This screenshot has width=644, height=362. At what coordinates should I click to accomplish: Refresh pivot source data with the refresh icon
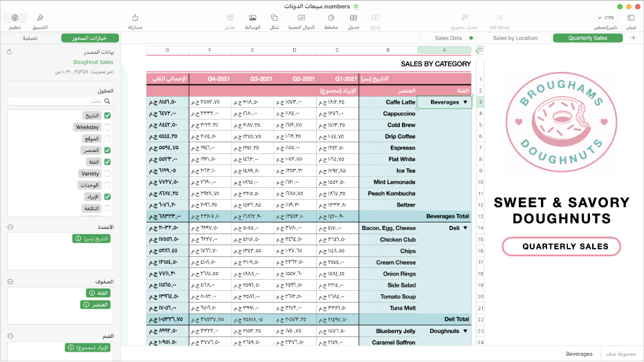10,52
